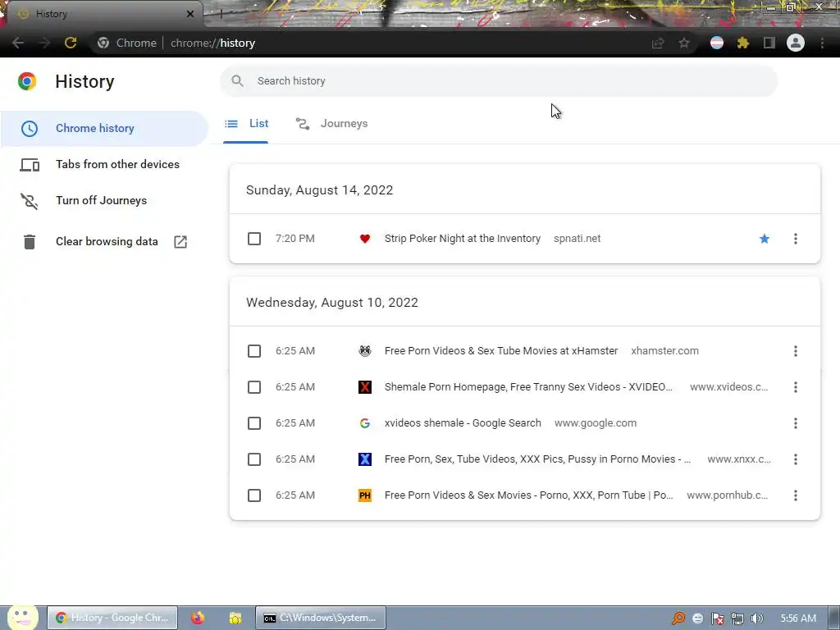Open more actions for the www.pornhub entry
Viewport: 840px width, 630px height.
coord(796,495)
